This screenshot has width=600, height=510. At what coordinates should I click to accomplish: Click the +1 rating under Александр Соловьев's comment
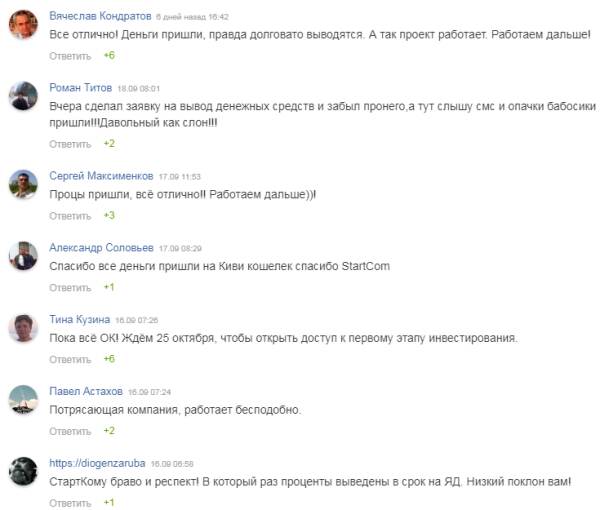pos(109,287)
